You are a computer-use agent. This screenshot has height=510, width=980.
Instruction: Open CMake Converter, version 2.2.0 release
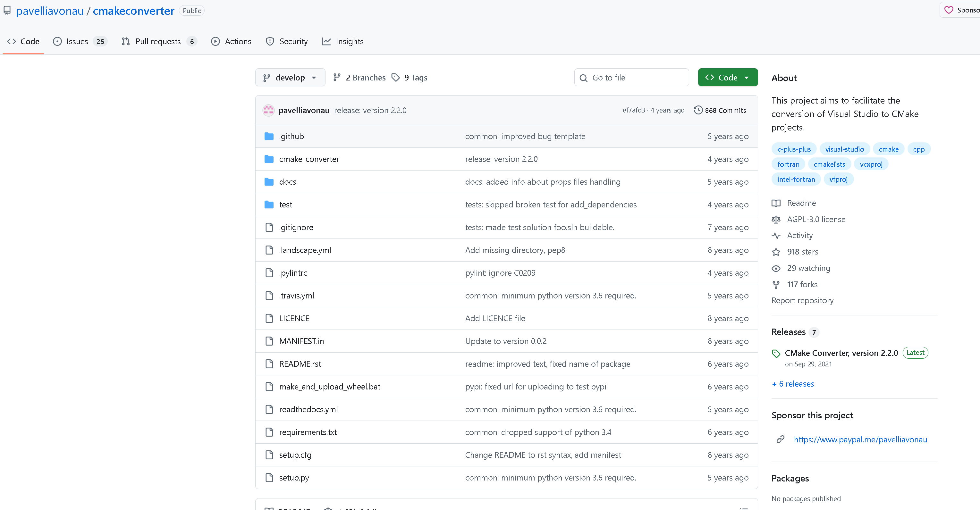tap(841, 353)
